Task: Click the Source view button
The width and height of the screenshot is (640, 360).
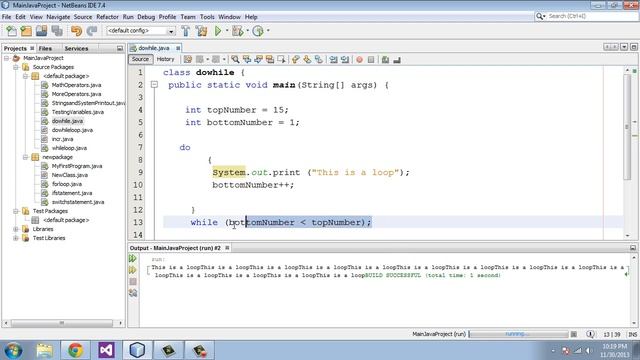Action: [140, 60]
